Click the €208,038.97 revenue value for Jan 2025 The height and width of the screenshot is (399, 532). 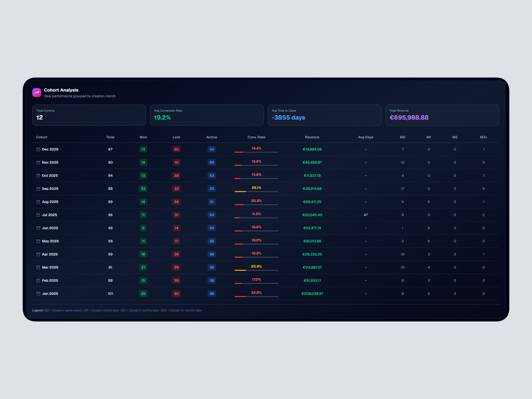point(312,293)
